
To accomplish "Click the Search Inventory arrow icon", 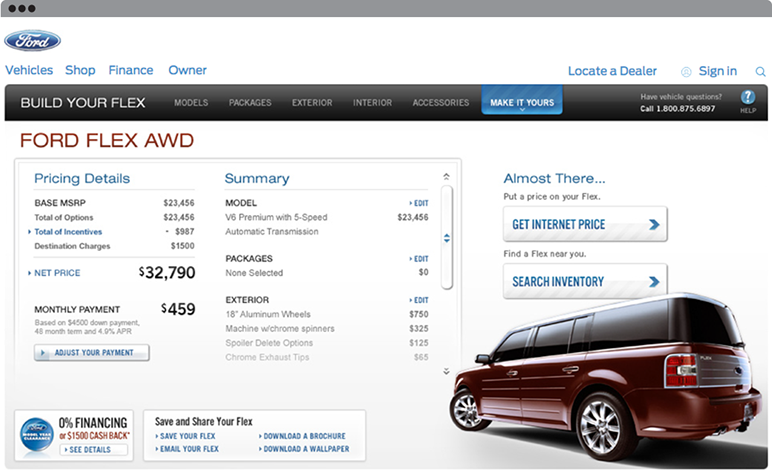I will (653, 282).
